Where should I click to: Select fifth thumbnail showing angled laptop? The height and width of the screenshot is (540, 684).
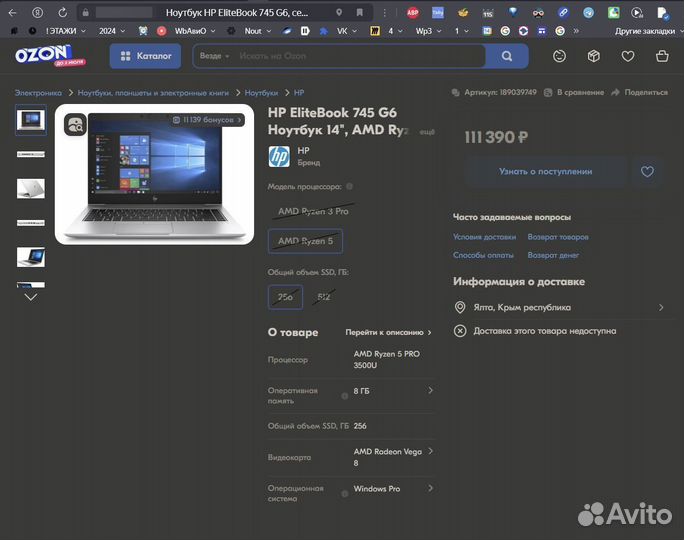point(31,257)
